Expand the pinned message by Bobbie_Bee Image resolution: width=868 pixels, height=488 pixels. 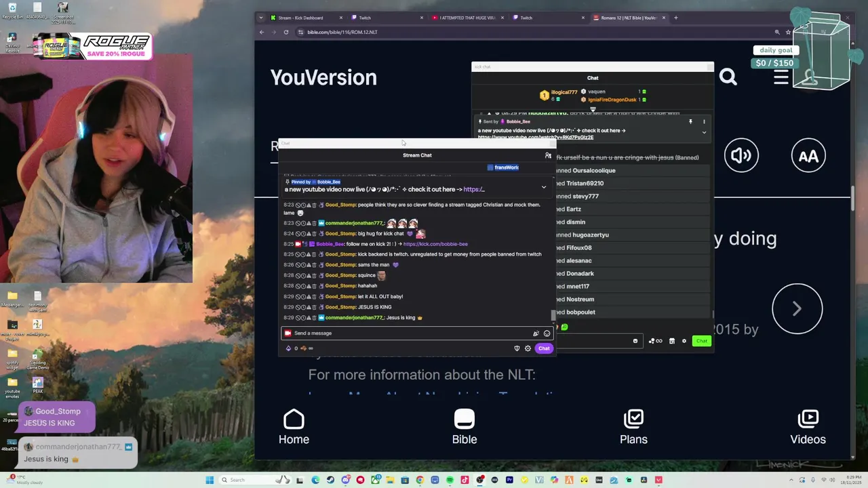pos(543,187)
